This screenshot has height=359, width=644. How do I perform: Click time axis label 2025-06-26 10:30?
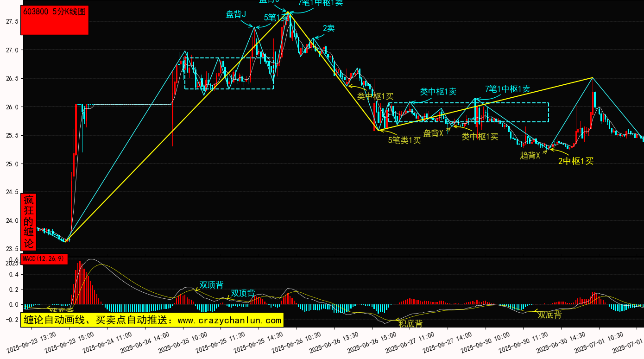tap(297, 342)
